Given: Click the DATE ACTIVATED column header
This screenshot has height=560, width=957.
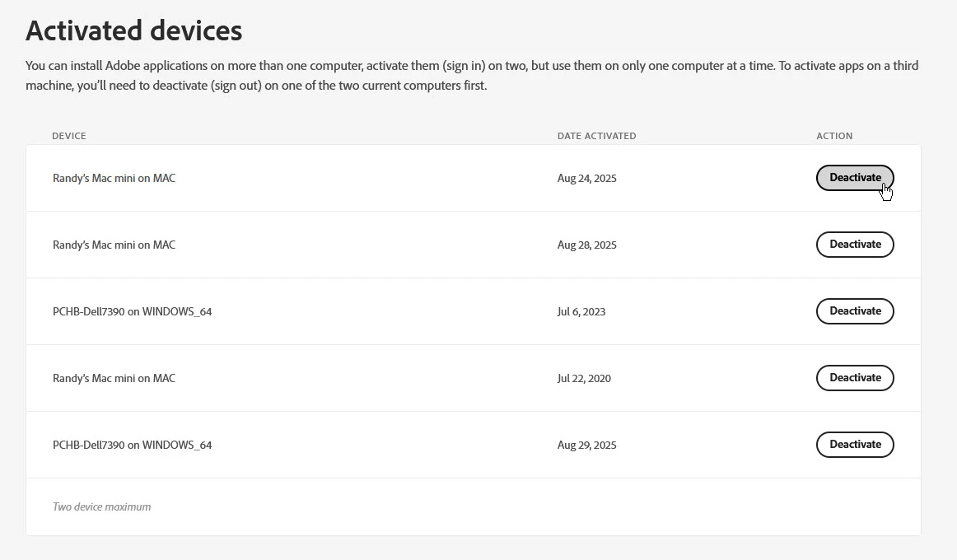Looking at the screenshot, I should (x=596, y=136).
